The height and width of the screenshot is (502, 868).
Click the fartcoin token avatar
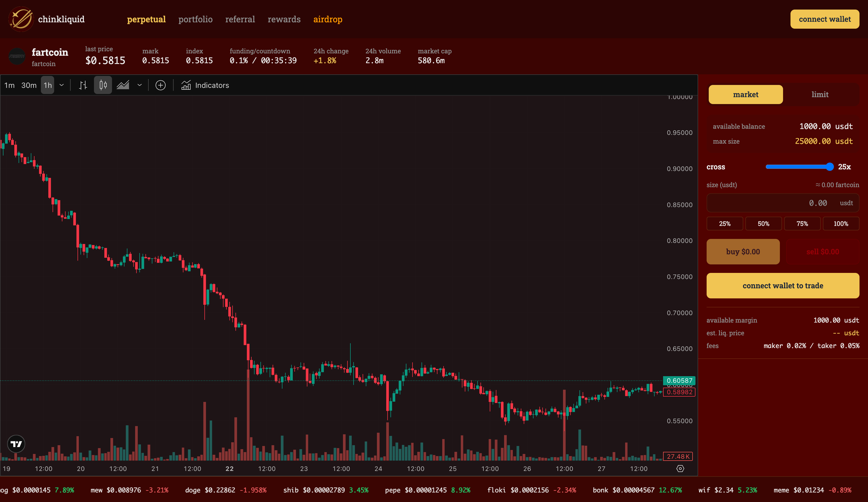point(17,56)
